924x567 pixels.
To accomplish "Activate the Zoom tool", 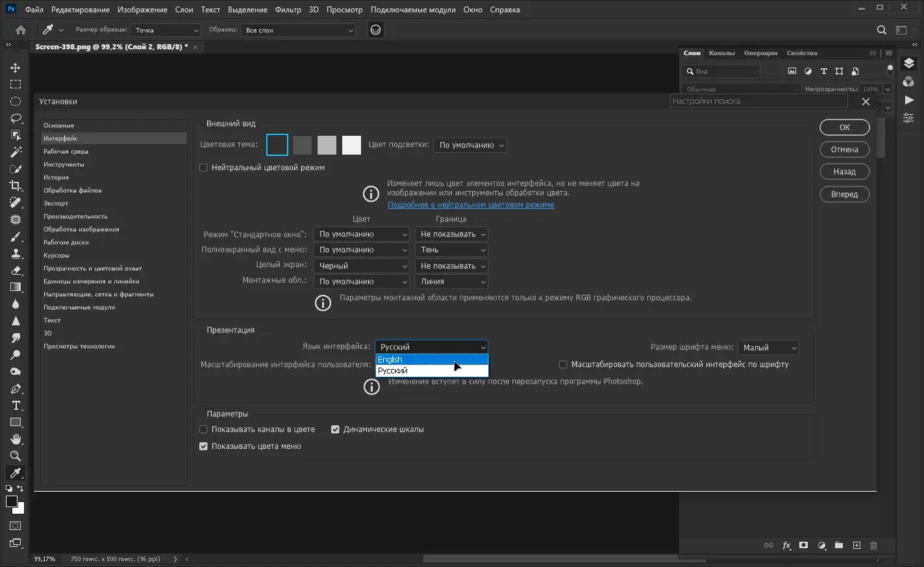I will pos(16,456).
